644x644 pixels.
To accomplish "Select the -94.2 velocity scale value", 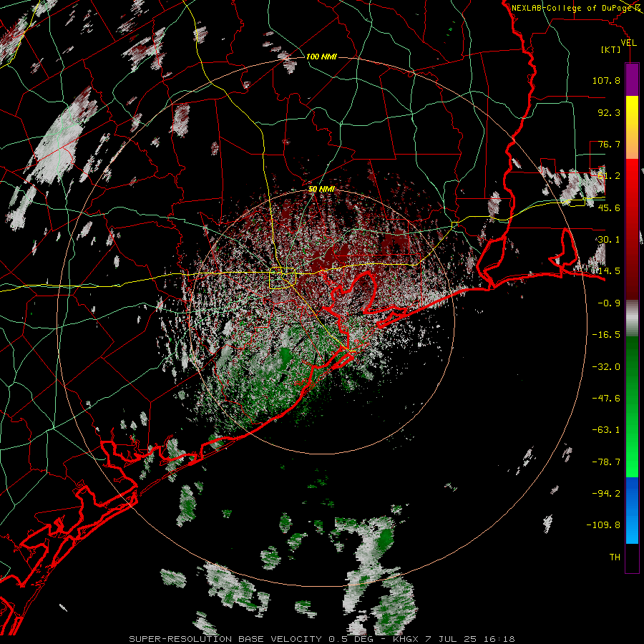I will tap(606, 494).
